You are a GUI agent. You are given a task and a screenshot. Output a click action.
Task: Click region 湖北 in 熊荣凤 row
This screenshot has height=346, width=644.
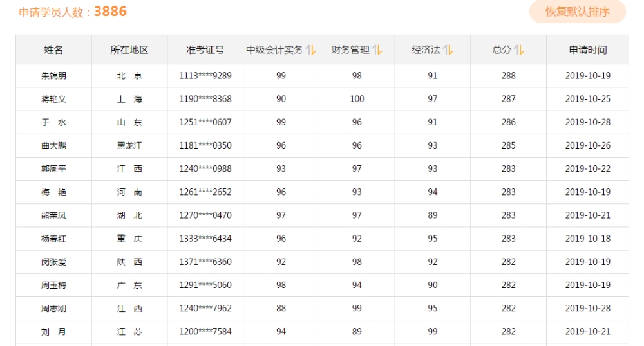coord(129,215)
